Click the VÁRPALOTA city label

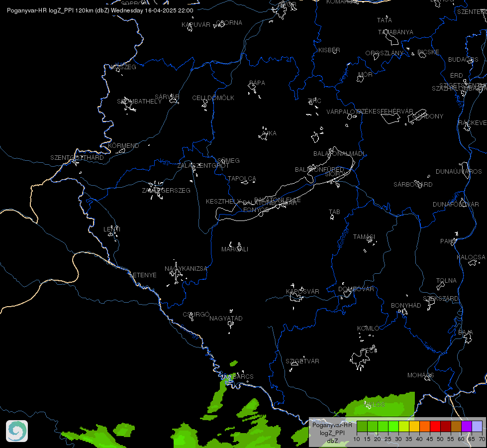(343, 112)
